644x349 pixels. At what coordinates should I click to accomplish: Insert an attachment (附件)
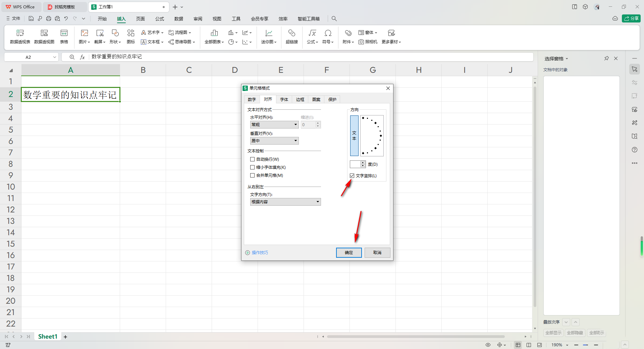348,37
